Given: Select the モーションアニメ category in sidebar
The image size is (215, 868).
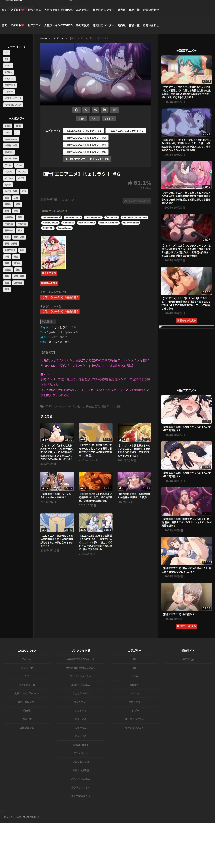Looking at the screenshot, I should pos(13,105).
